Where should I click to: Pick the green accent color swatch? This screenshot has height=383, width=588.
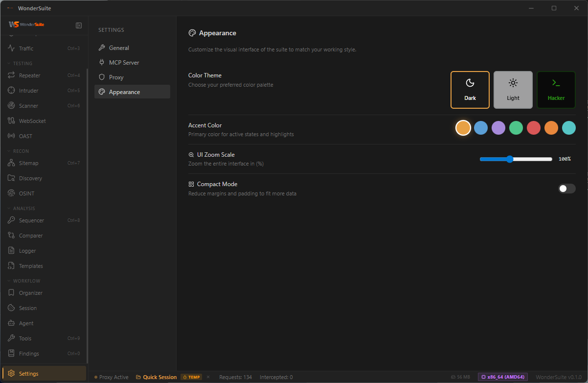[x=516, y=128]
